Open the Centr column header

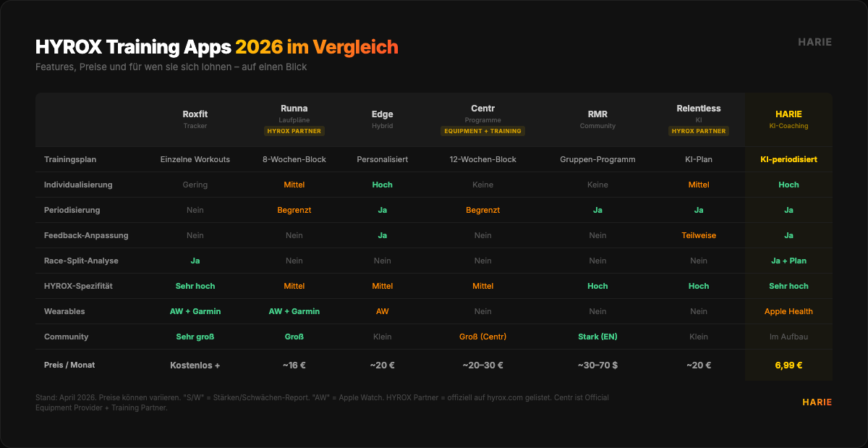click(482, 109)
